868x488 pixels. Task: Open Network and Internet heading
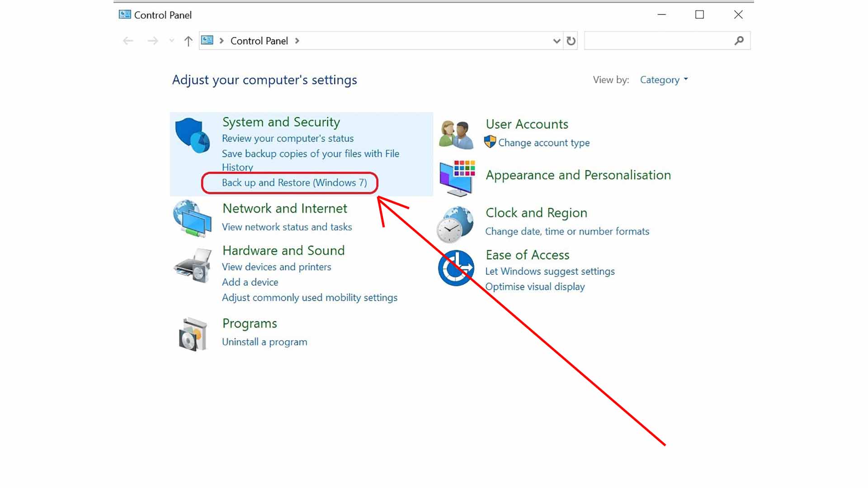285,208
